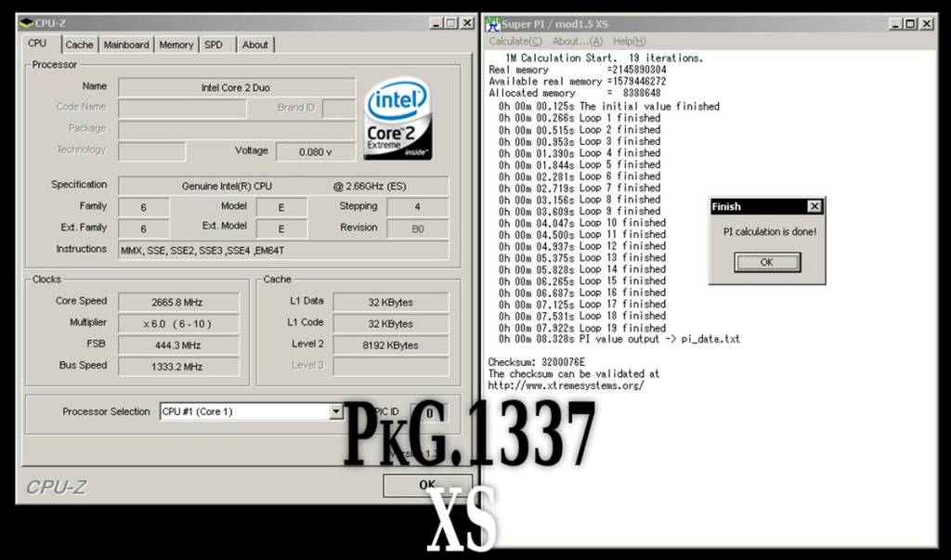The width and height of the screenshot is (951, 560).
Task: Click the Revision value B0
Action: (x=418, y=228)
